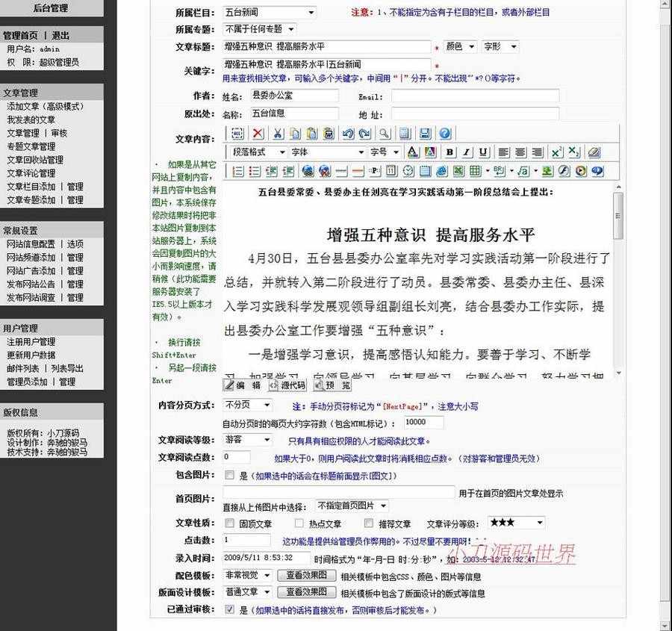
Task: Uncheck the 已通过审核 checkbox
Action: coord(230,609)
